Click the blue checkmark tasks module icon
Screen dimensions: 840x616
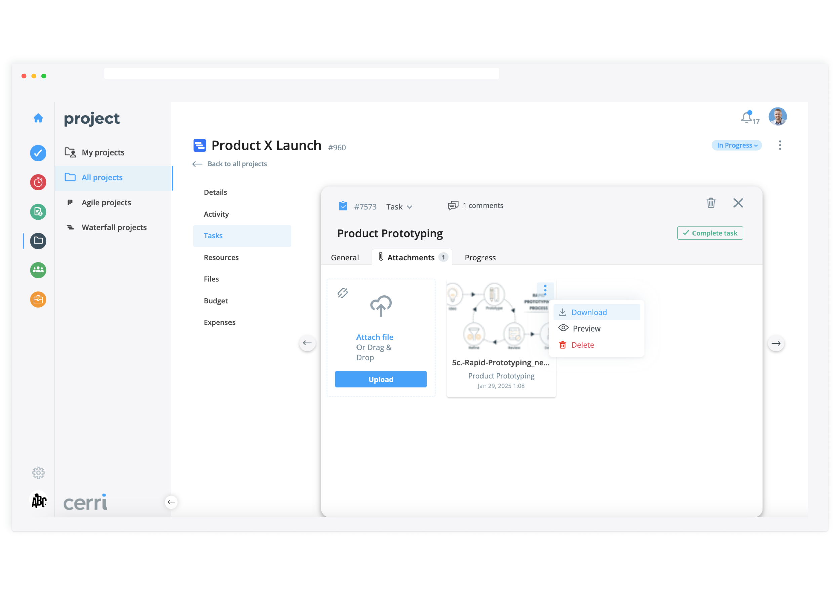click(38, 153)
